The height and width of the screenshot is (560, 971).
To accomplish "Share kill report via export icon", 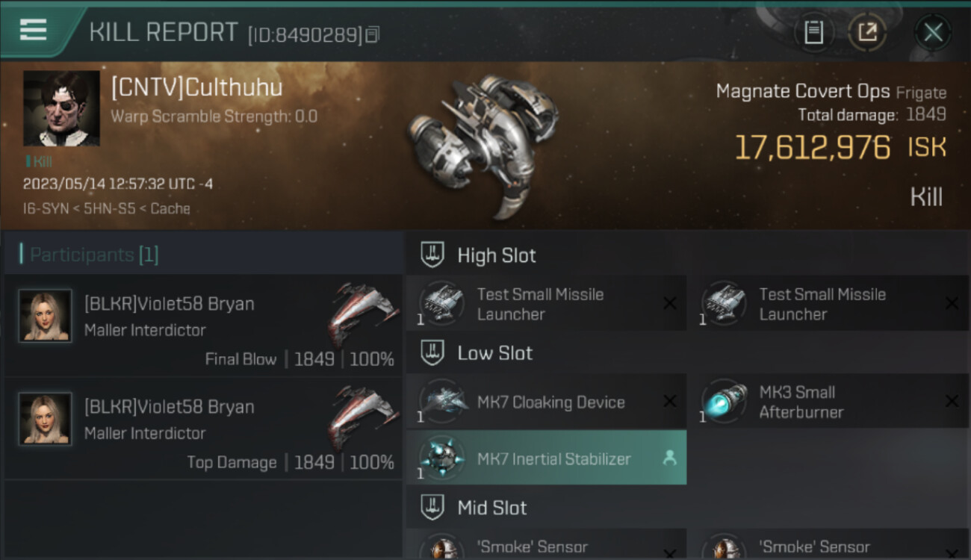I will [x=866, y=32].
